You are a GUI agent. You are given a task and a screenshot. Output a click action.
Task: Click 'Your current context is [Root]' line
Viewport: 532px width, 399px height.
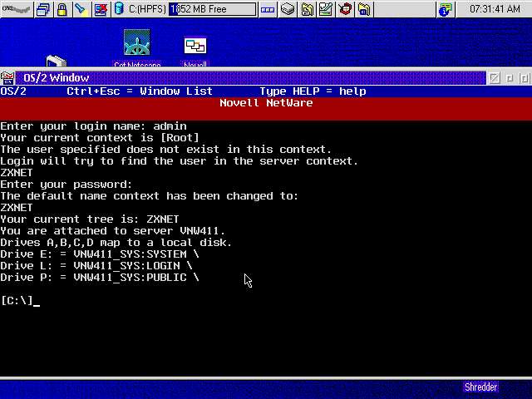[x=100, y=138]
